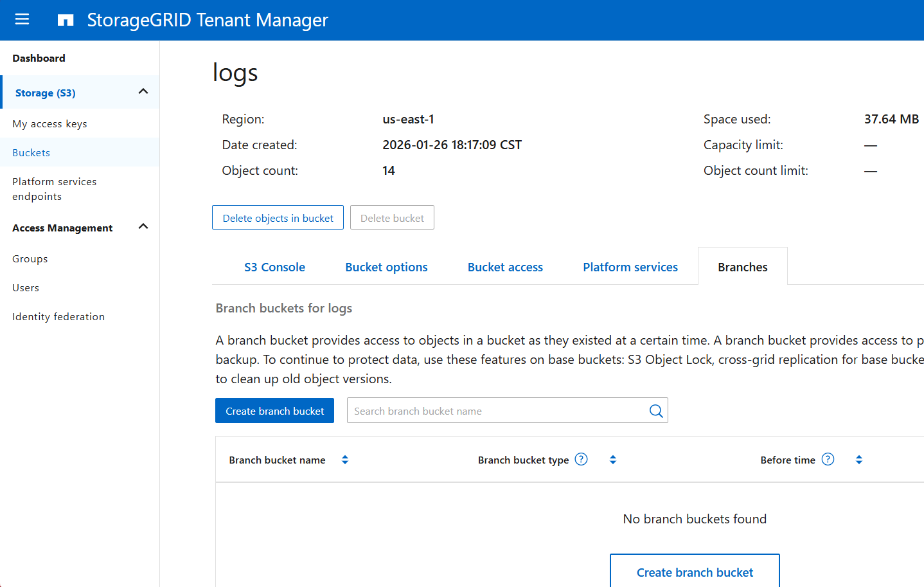The width and height of the screenshot is (924, 587).
Task: Open the Platform services tab
Action: pos(630,267)
